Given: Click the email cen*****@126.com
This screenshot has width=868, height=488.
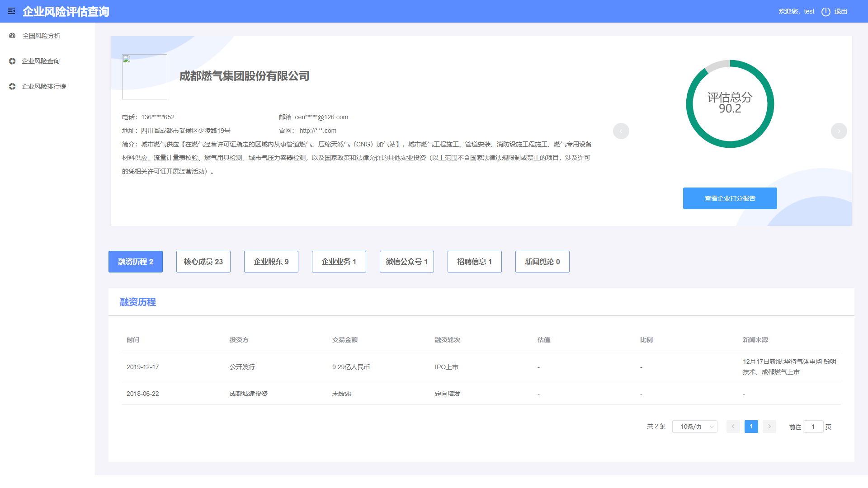Looking at the screenshot, I should [321, 117].
